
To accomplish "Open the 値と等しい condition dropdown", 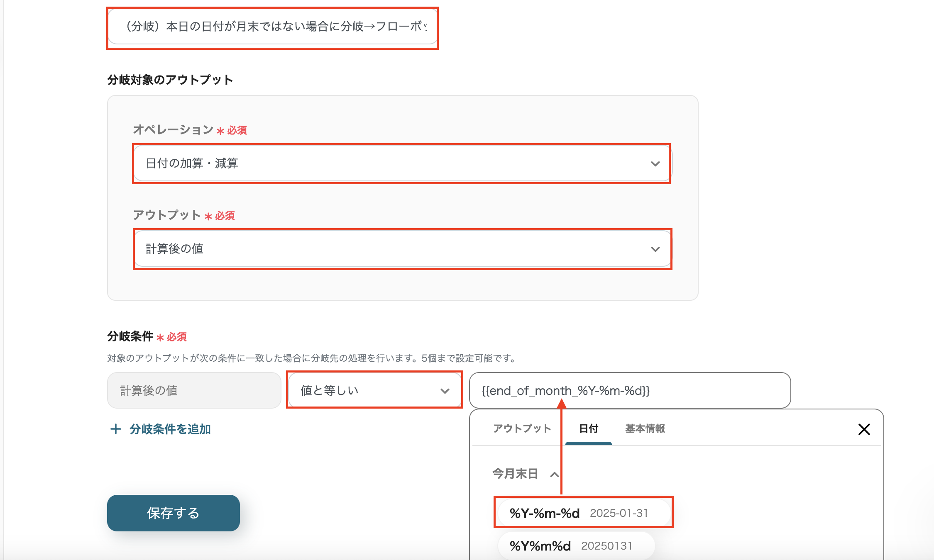I will coord(374,390).
